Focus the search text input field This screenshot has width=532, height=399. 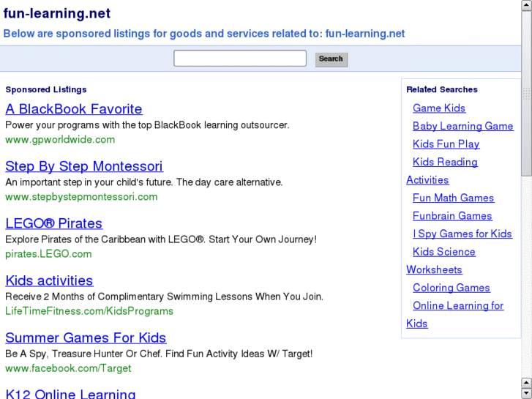click(x=239, y=59)
